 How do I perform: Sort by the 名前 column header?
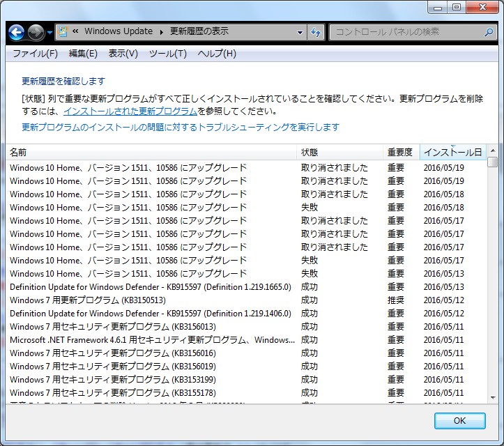151,152
